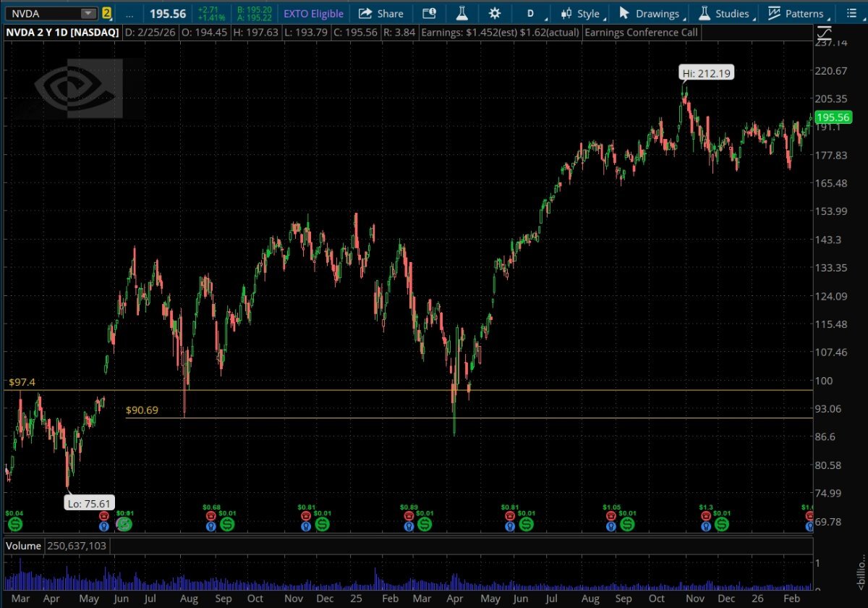868x608 pixels.
Task: Open the Share menu
Action: (x=381, y=13)
